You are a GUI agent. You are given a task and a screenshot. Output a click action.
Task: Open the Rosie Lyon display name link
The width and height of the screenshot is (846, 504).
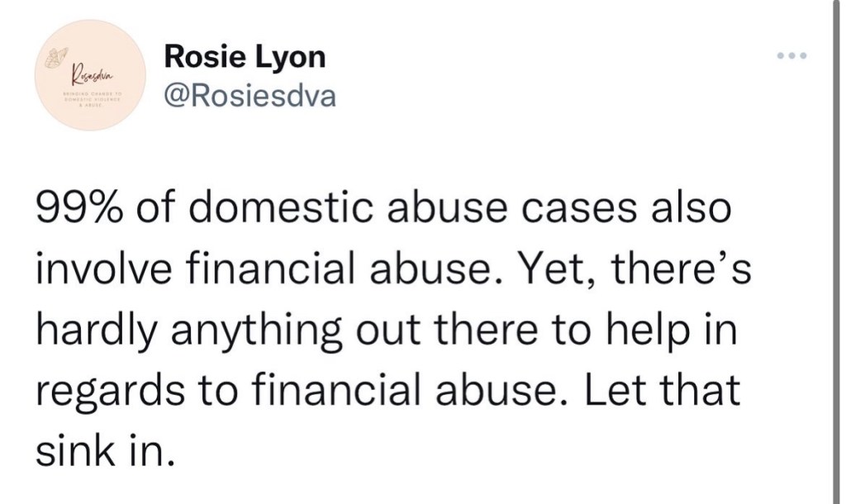245,57
